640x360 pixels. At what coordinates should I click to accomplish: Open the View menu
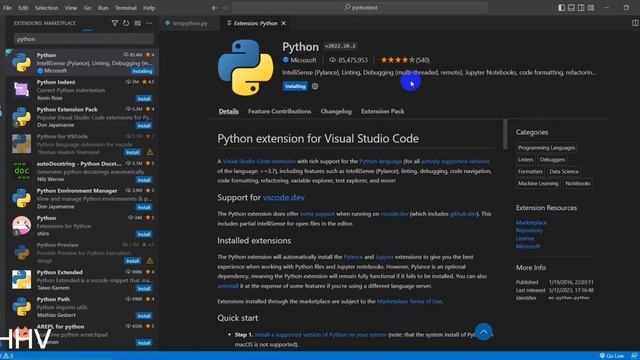coord(71,8)
